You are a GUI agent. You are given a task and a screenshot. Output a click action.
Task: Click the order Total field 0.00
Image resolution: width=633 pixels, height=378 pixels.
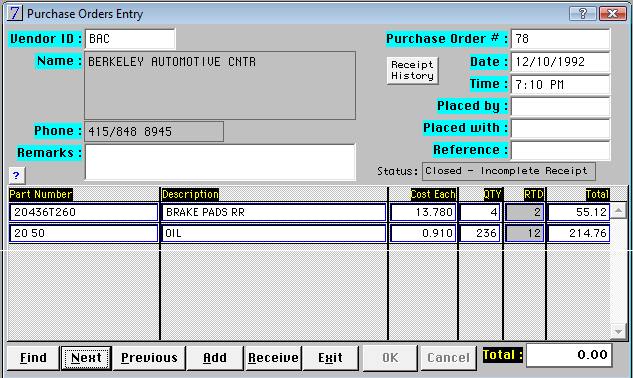[x=569, y=355]
